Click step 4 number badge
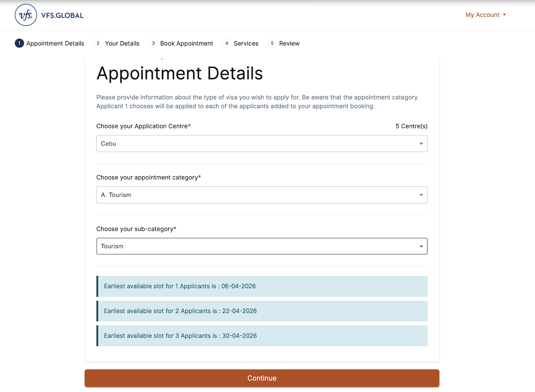Screen dimensions: 535x392 click(226, 43)
